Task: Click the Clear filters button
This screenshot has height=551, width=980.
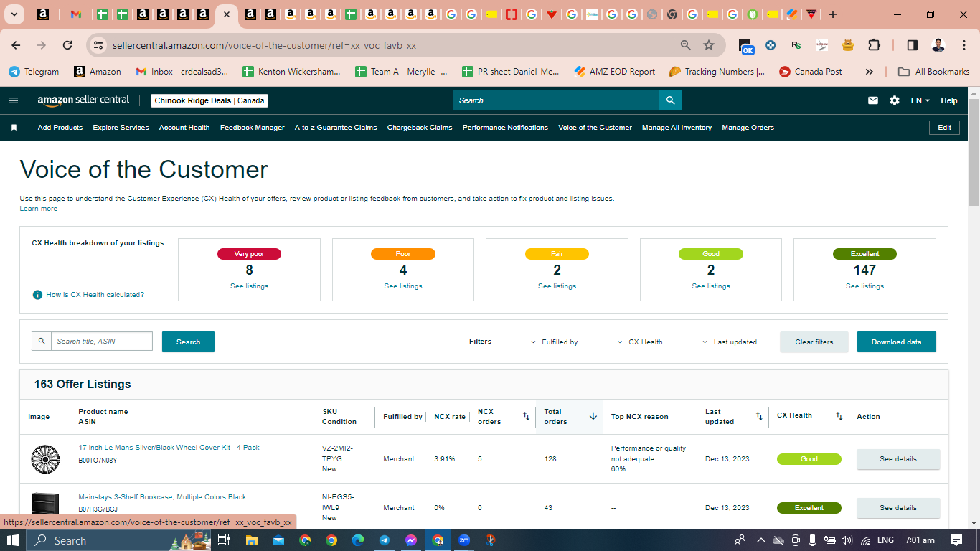Action: tap(814, 342)
